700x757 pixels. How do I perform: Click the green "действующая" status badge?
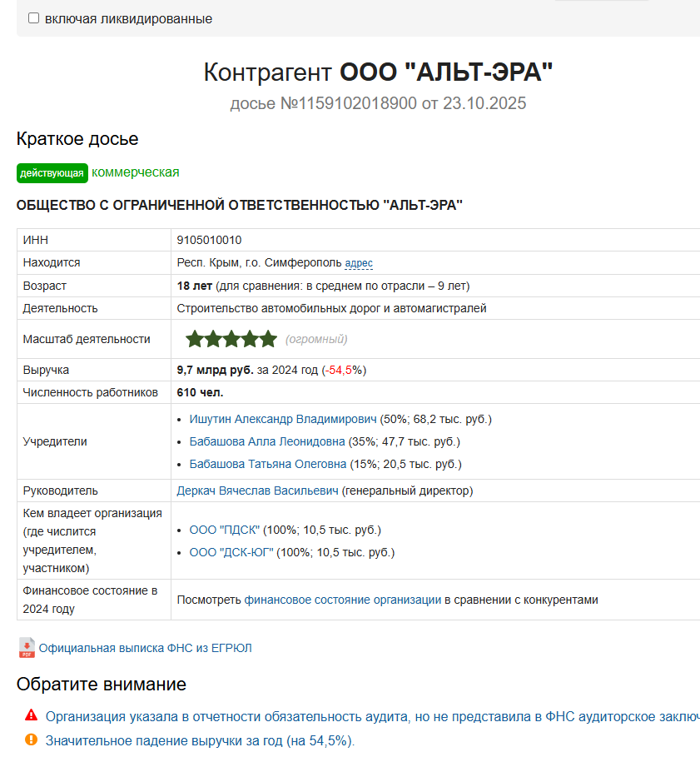click(52, 173)
